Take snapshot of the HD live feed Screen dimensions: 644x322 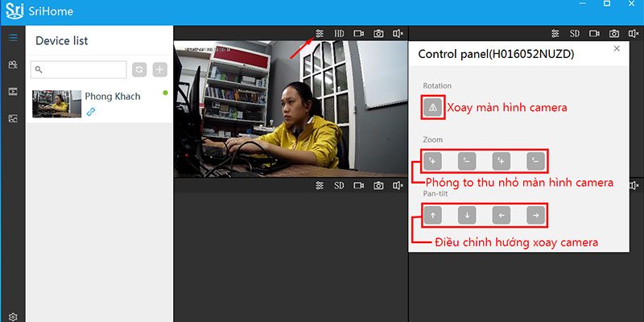pos(378,34)
